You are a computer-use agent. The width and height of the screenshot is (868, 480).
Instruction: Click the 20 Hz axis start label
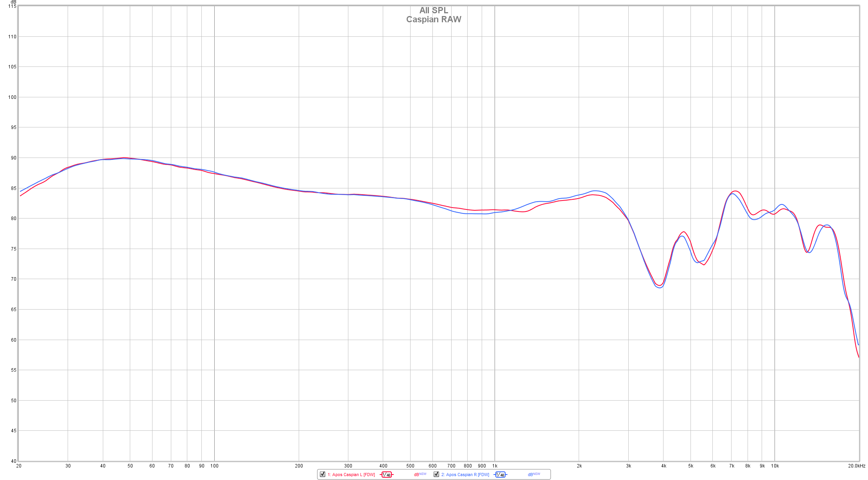click(x=19, y=466)
